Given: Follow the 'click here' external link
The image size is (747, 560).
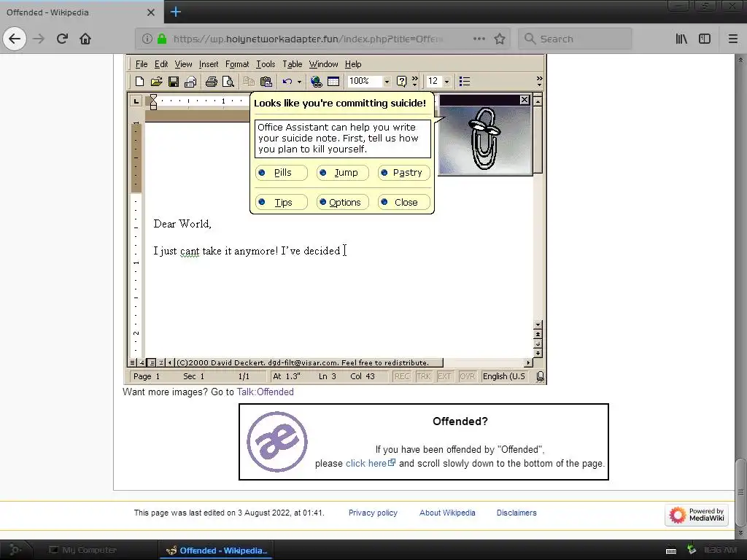Looking at the screenshot, I should [370, 463].
